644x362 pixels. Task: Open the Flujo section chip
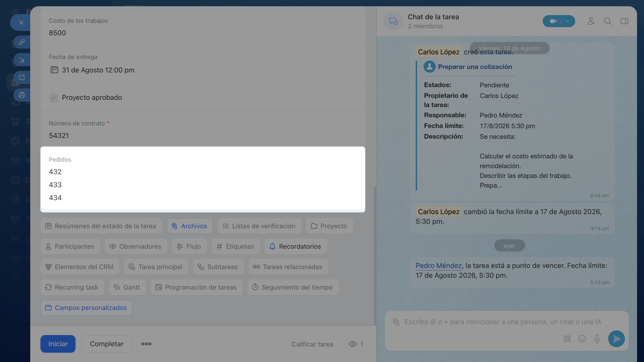coord(189,246)
